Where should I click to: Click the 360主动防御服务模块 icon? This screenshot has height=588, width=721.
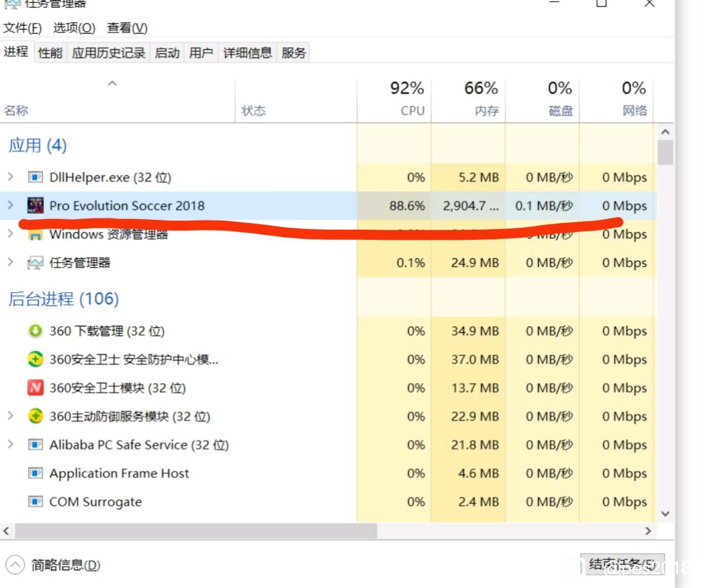(35, 416)
